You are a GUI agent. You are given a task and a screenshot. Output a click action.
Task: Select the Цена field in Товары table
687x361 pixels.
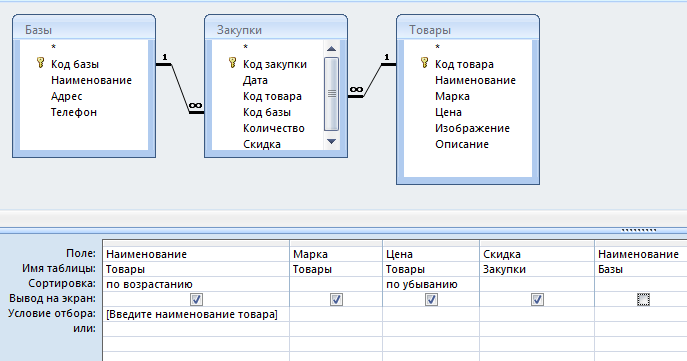(448, 112)
